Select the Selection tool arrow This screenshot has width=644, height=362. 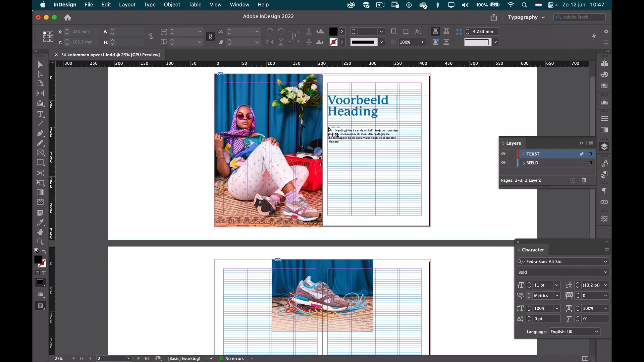pos(40,64)
